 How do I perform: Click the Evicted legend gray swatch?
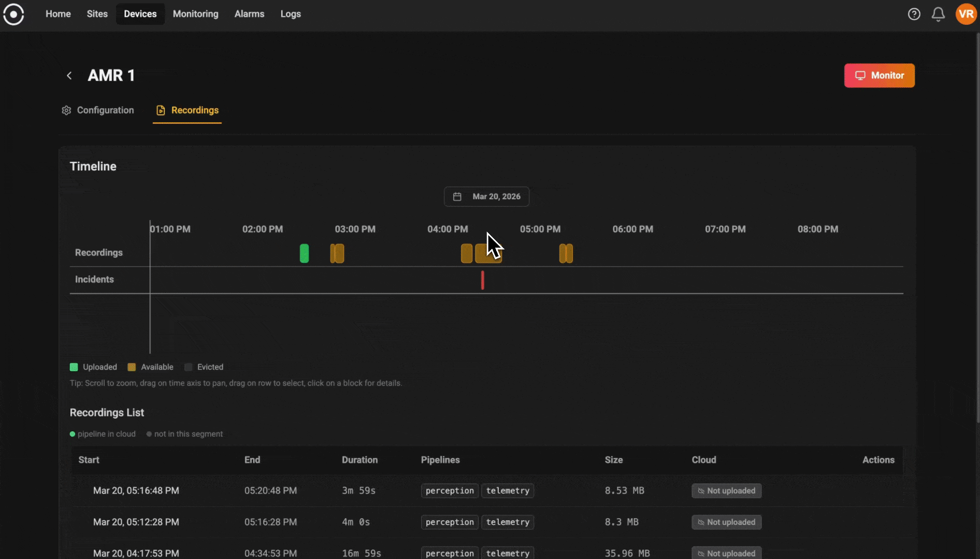pyautogui.click(x=188, y=367)
